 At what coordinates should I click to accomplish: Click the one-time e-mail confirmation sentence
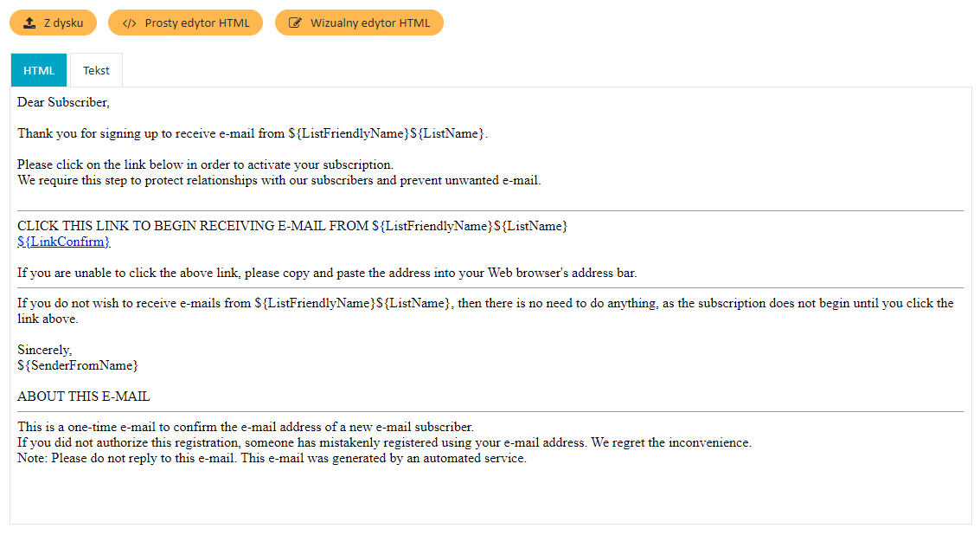(246, 427)
